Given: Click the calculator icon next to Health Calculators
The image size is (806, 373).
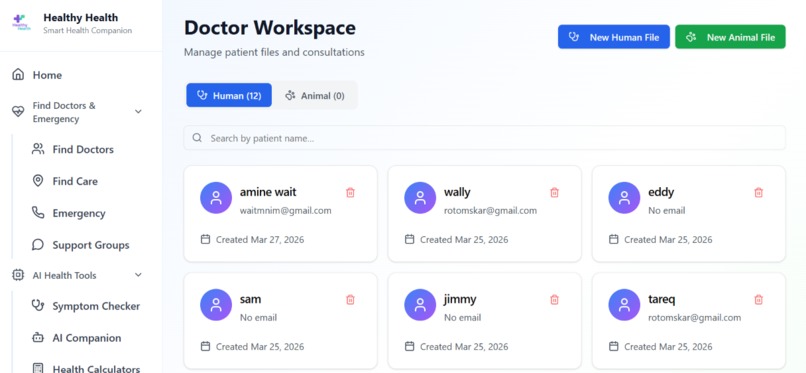Looking at the screenshot, I should pos(38,368).
